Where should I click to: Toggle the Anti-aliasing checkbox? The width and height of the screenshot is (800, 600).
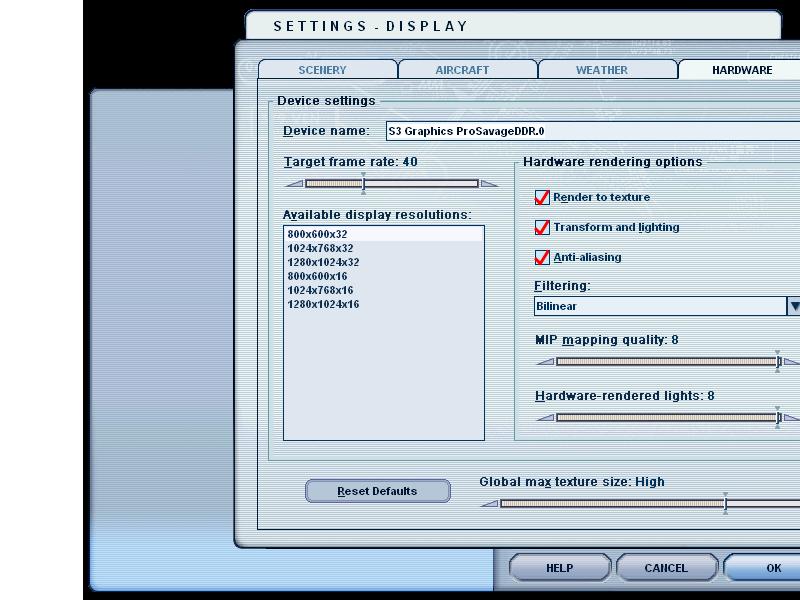(543, 258)
